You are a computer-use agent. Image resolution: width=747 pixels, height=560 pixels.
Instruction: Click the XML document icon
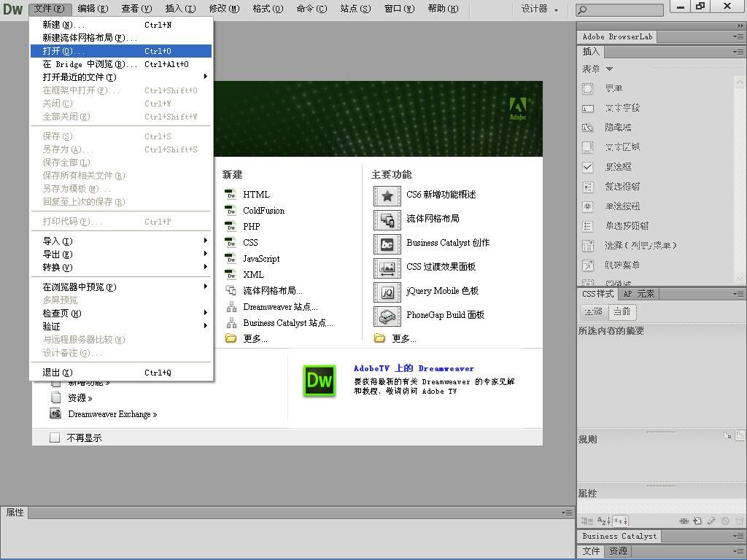click(231, 275)
